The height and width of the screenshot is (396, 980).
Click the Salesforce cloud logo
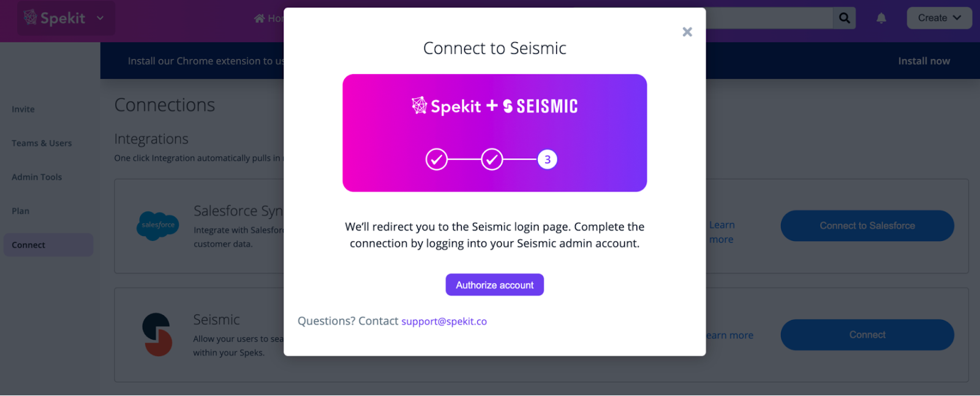(x=158, y=226)
